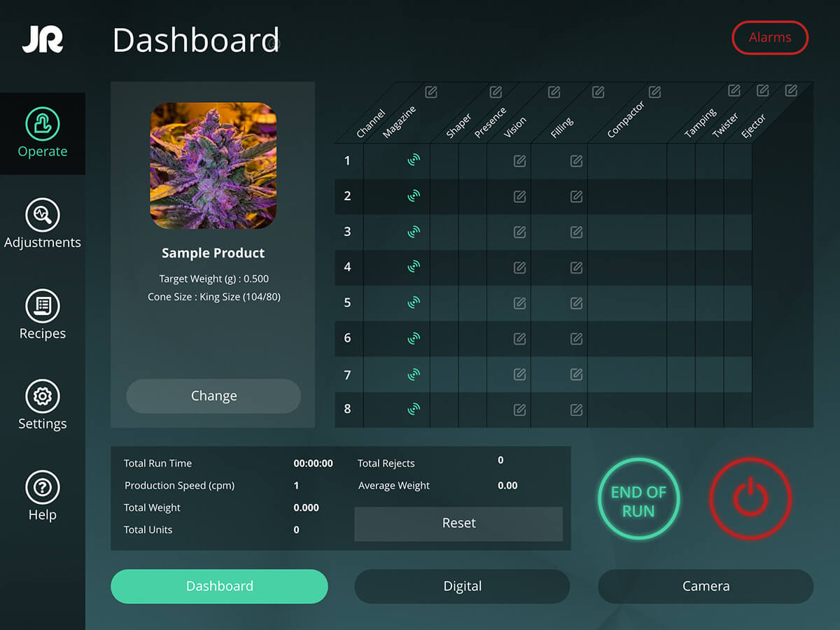Screen dimensions: 840x630
Task: Edit Vision for channel 4
Action: point(520,267)
